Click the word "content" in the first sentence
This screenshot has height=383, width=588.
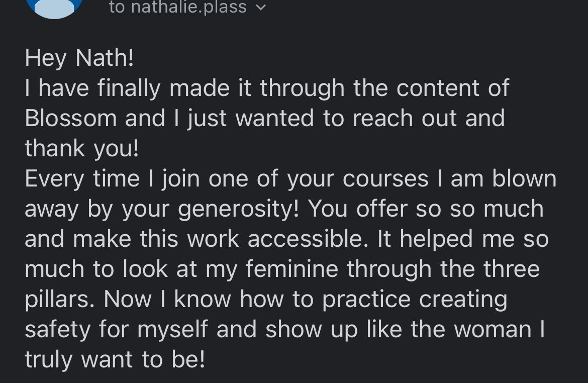(x=437, y=88)
